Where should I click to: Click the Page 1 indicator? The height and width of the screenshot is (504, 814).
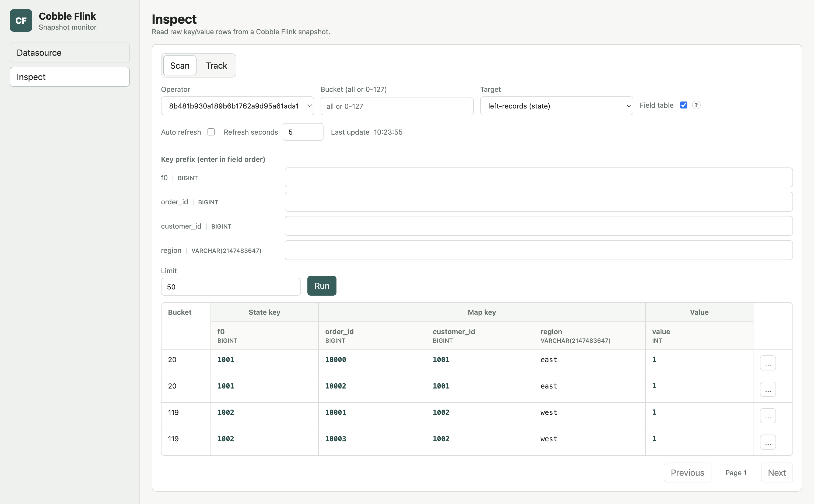(x=736, y=473)
